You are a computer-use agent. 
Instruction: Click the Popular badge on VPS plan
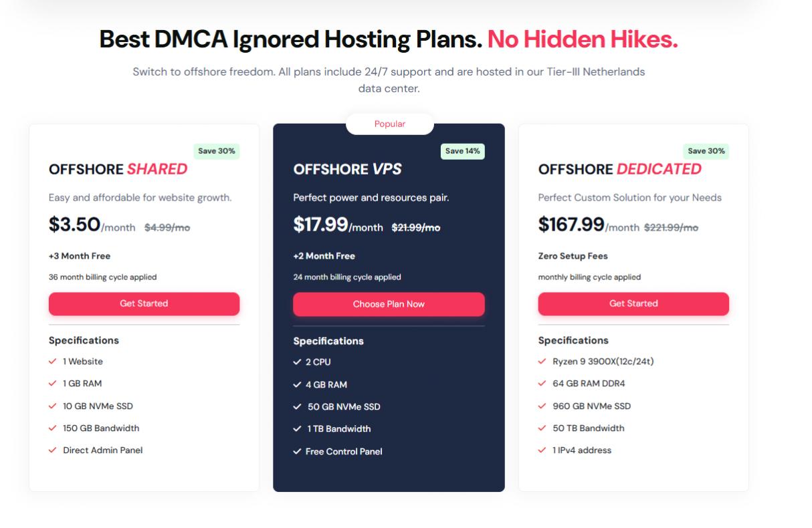point(390,124)
